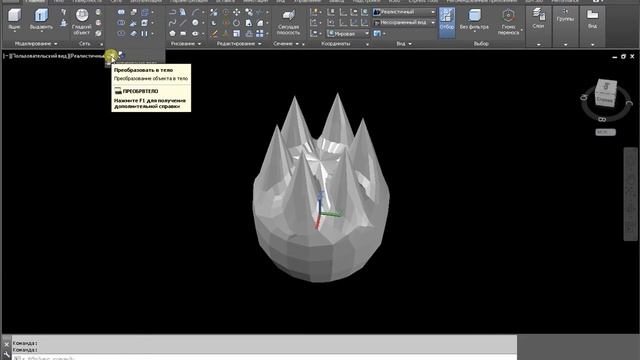Click the solid Intersect icon
Viewport: 640px width, 360px height.
coord(121,33)
